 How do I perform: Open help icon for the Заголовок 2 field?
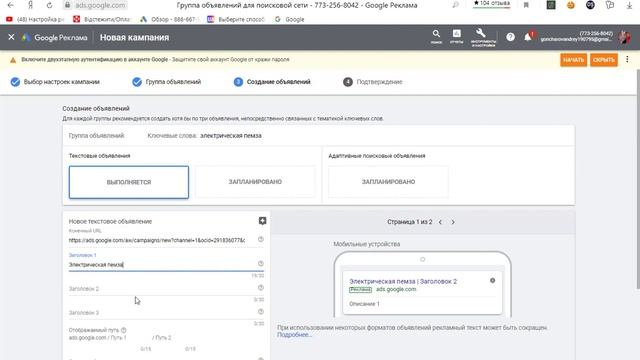tap(261, 288)
